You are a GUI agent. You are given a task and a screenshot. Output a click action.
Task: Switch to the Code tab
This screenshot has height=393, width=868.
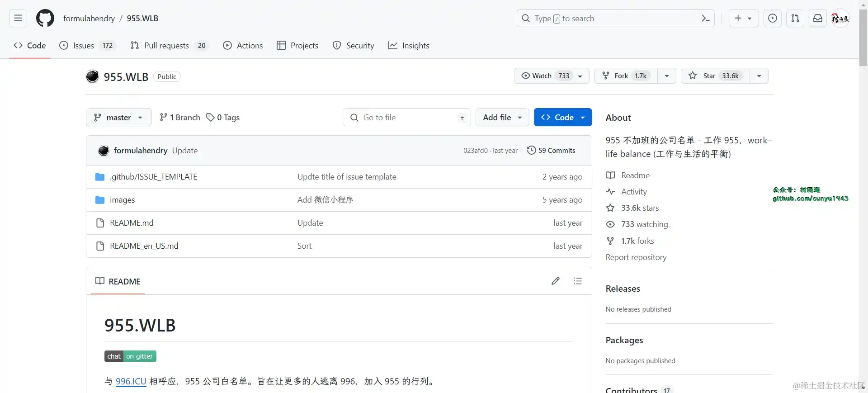coord(30,45)
